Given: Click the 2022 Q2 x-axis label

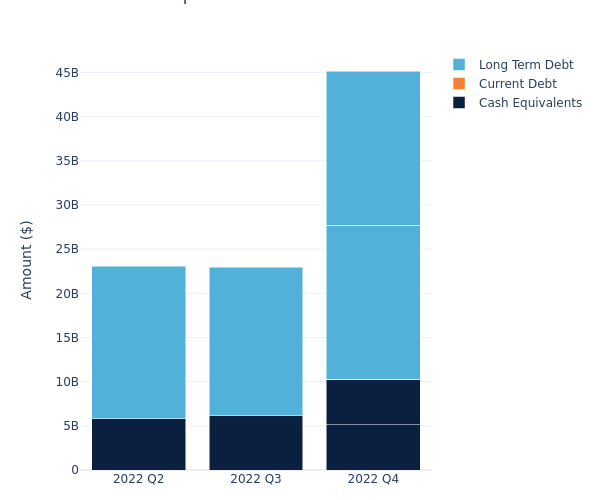Looking at the screenshot, I should (138, 479).
